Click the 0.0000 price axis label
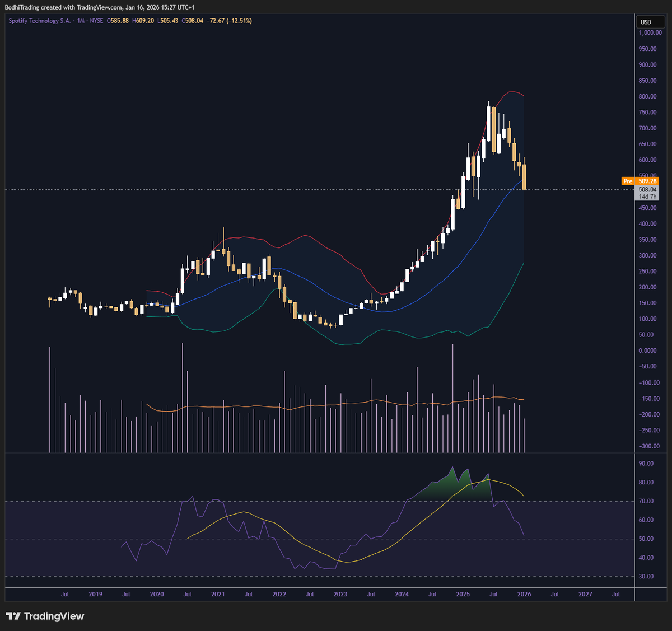 tap(648, 350)
